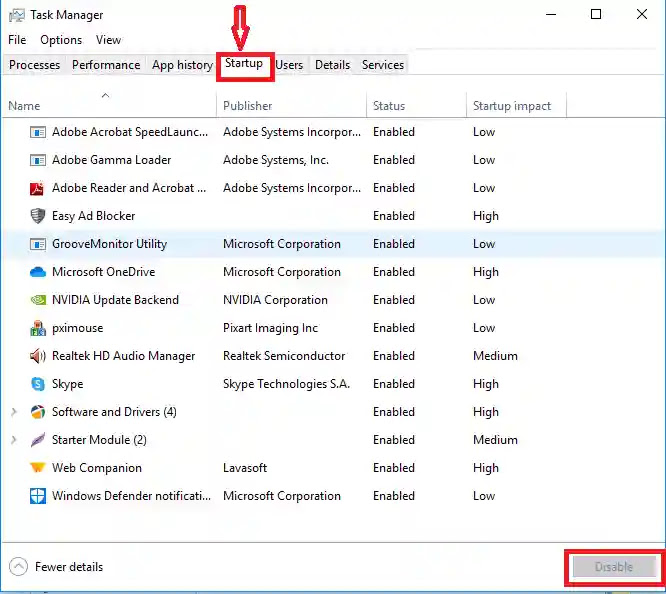Click the Medium impact value for Starter Module

point(495,440)
